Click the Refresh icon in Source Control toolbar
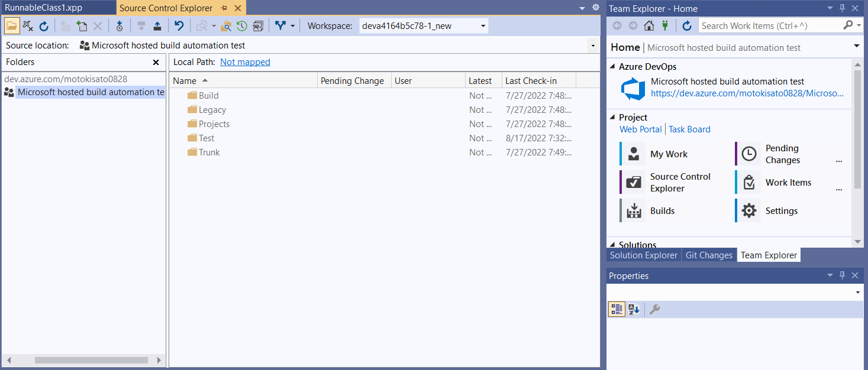This screenshot has height=370, width=868. 44,26
